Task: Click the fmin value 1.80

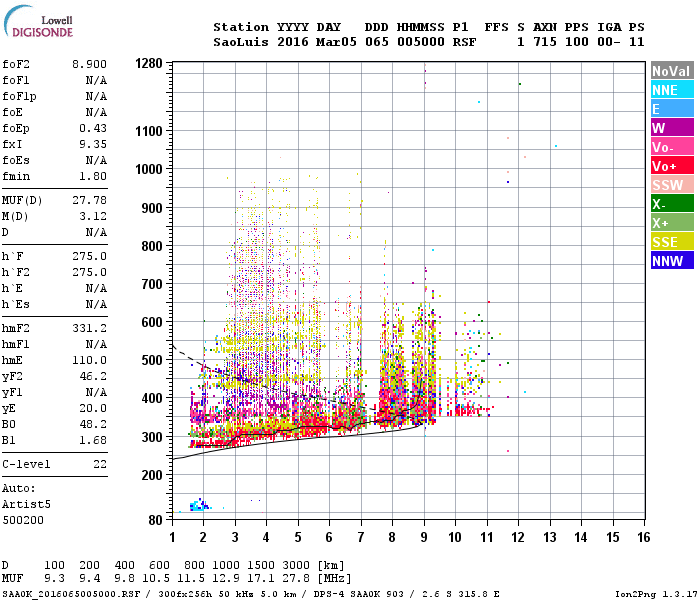Action: [x=93, y=176]
